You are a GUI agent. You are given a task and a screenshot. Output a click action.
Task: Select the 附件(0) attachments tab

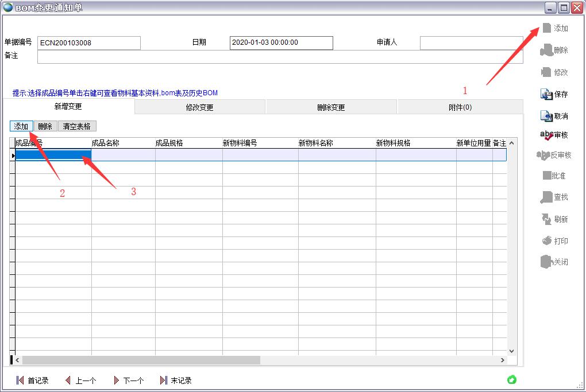tap(460, 107)
